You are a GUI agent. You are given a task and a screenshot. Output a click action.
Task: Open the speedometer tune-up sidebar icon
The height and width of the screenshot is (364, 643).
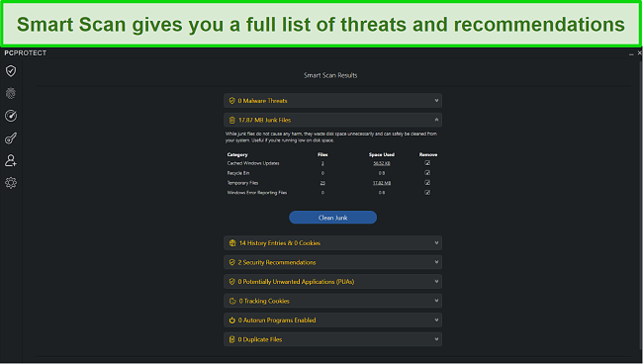point(11,116)
